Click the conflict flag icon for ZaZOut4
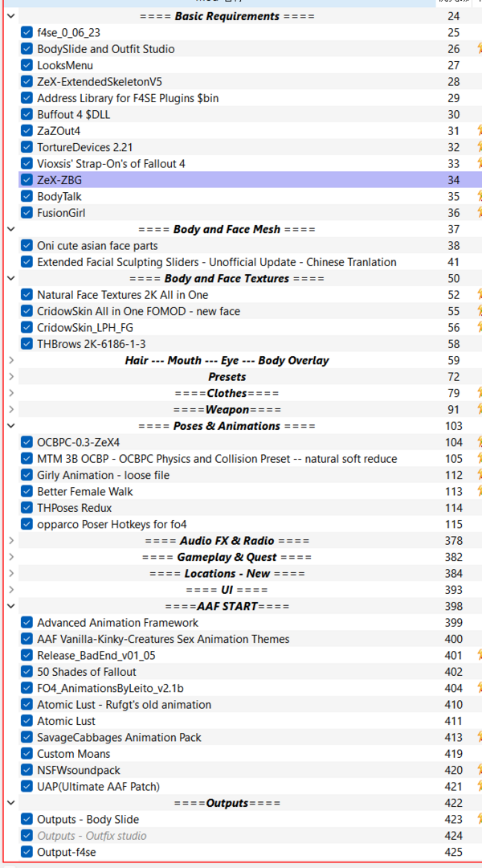This screenshot has height=868, width=482. pos(479,131)
